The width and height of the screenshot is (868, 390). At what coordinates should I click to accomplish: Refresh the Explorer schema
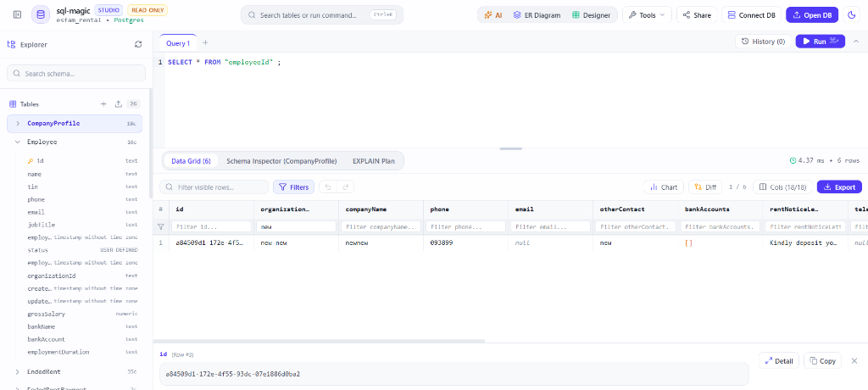coord(138,44)
